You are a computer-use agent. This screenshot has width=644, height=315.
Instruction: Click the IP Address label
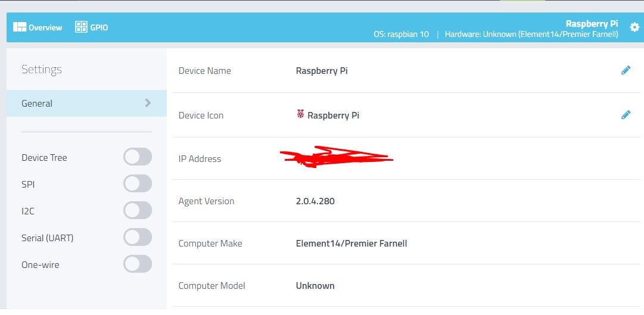point(200,159)
